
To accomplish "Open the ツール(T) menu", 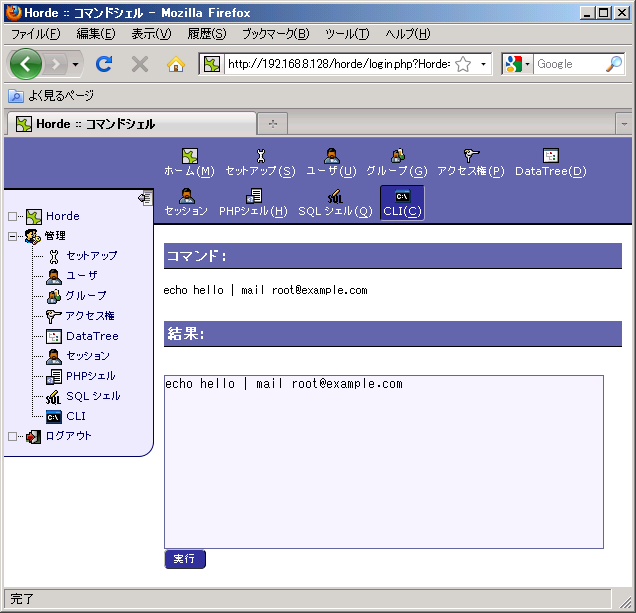I will point(347,34).
